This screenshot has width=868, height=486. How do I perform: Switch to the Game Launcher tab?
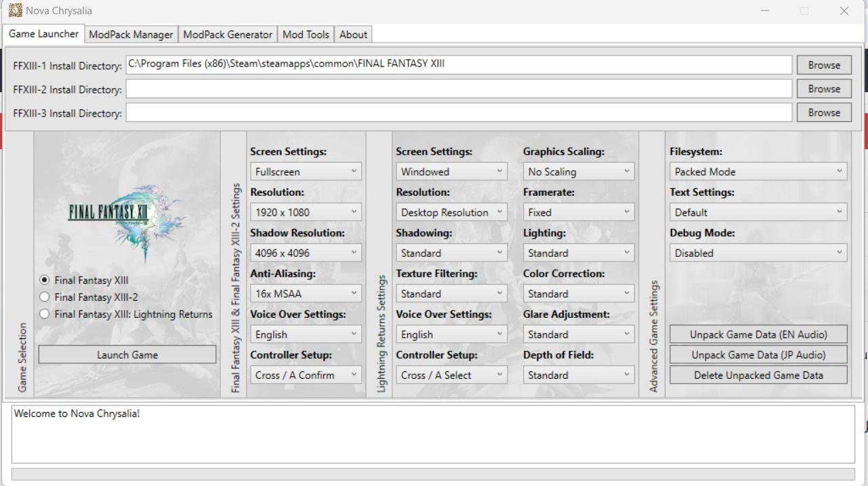click(44, 34)
